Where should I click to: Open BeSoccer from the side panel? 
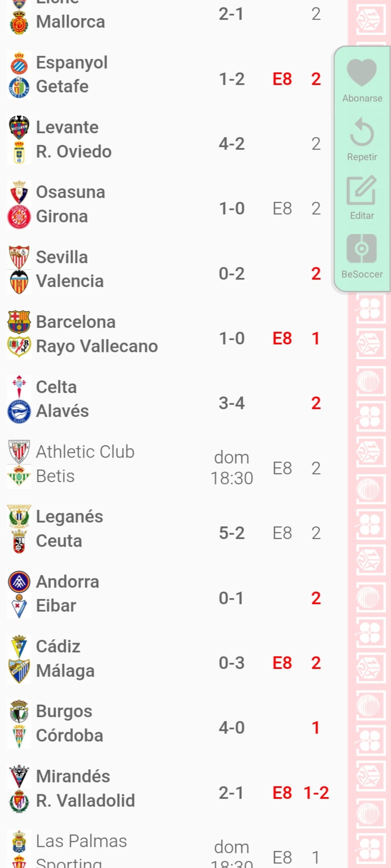coord(362,249)
